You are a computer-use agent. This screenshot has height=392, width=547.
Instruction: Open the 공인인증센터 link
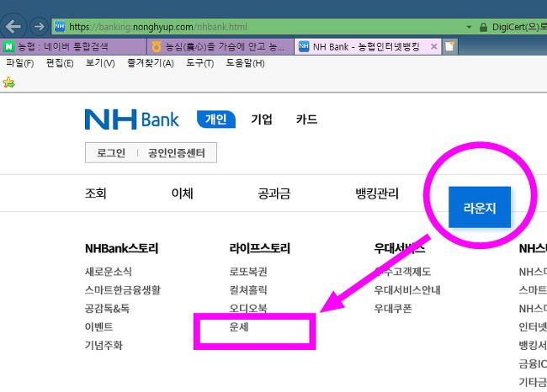[177, 153]
